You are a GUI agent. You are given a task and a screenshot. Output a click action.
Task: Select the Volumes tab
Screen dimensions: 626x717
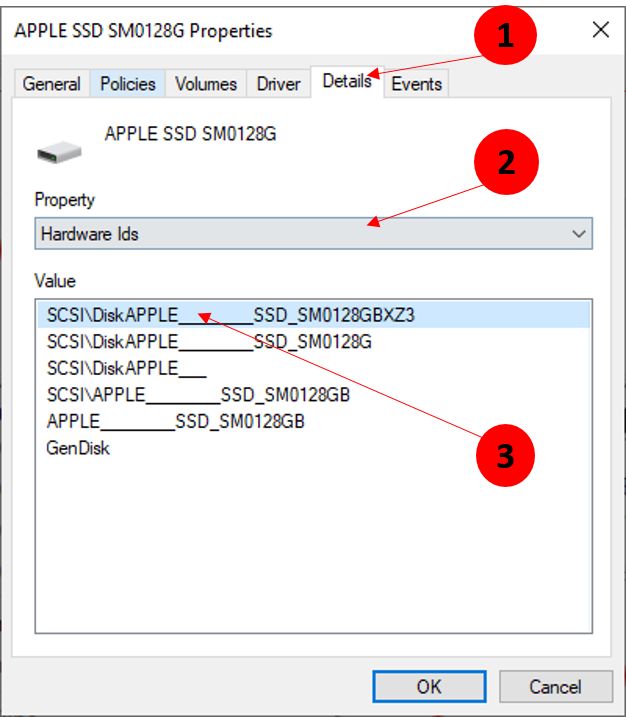(x=206, y=84)
